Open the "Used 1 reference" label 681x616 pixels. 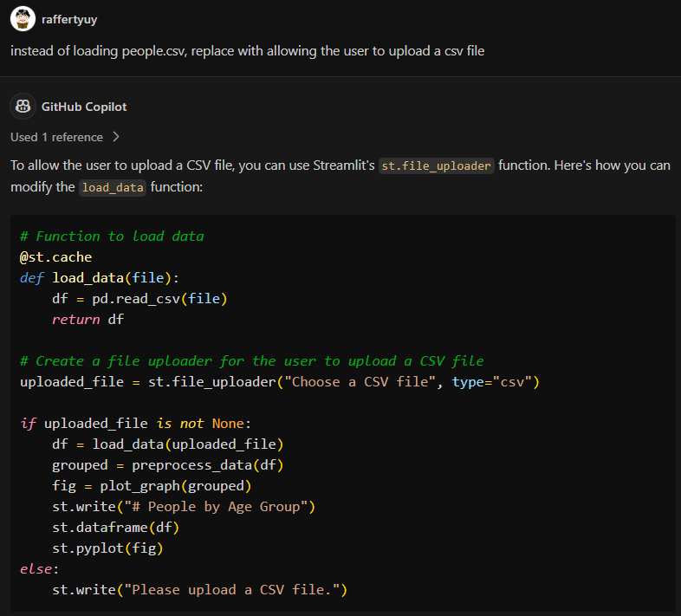point(56,137)
